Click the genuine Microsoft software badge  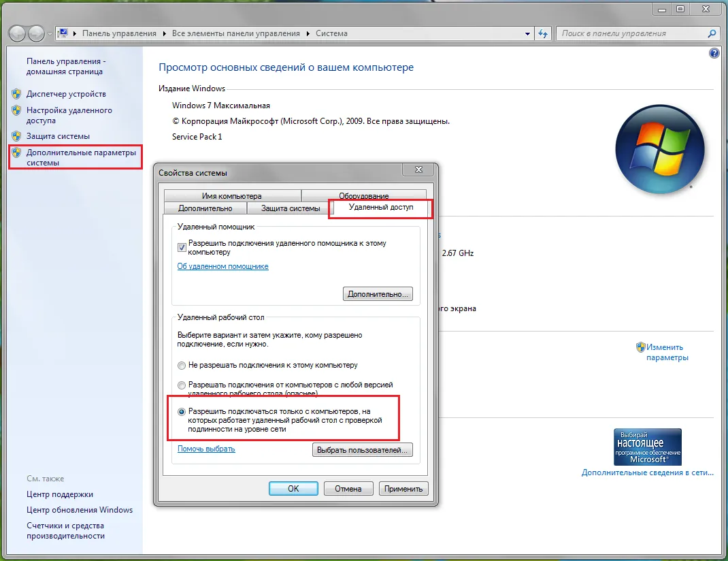647,447
